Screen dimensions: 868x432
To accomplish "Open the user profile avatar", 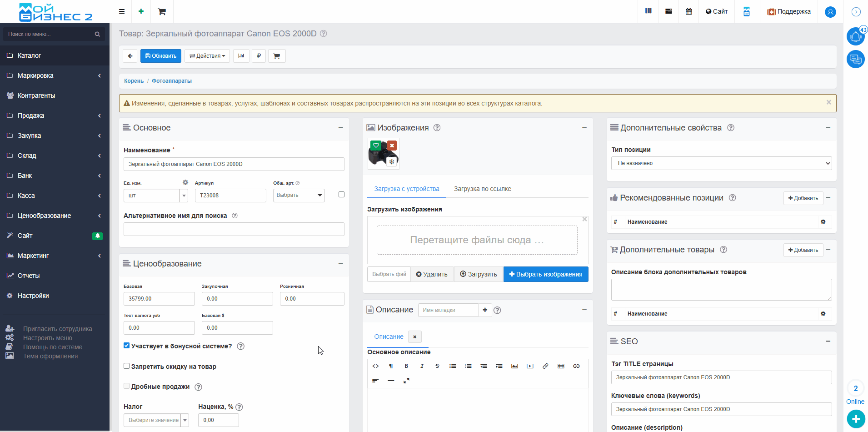I will click(830, 12).
